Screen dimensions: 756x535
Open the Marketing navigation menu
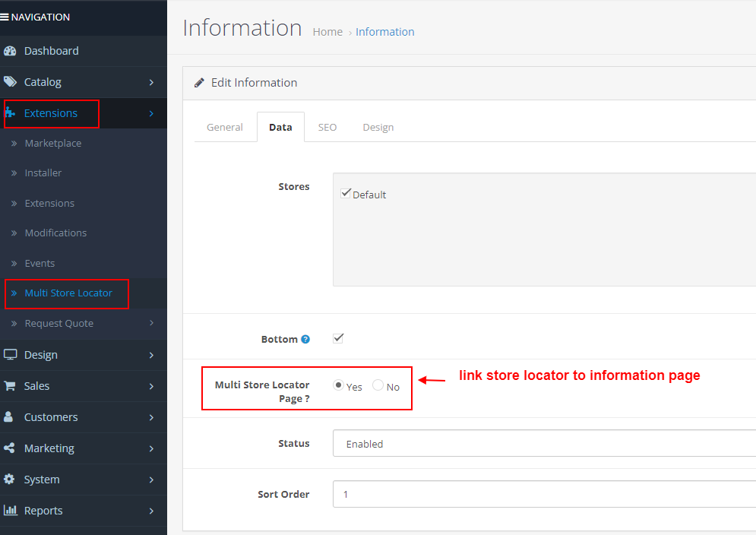click(x=84, y=448)
